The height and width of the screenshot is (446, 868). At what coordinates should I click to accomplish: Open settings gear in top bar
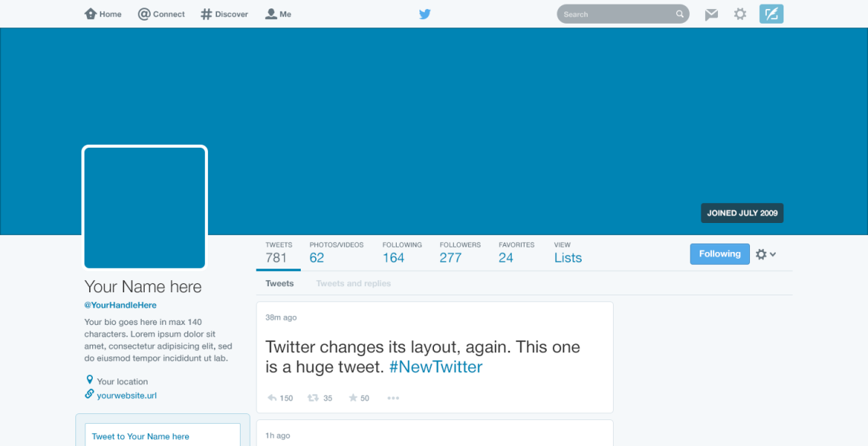740,14
